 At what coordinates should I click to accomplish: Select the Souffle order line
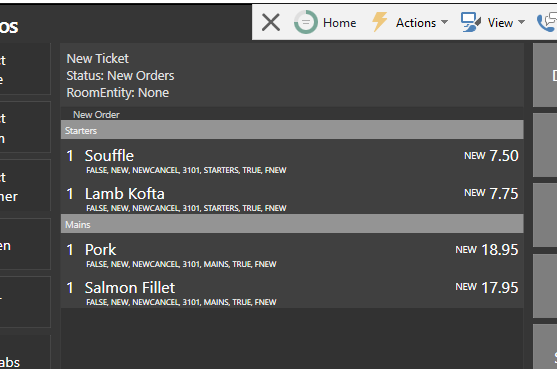[292, 158]
